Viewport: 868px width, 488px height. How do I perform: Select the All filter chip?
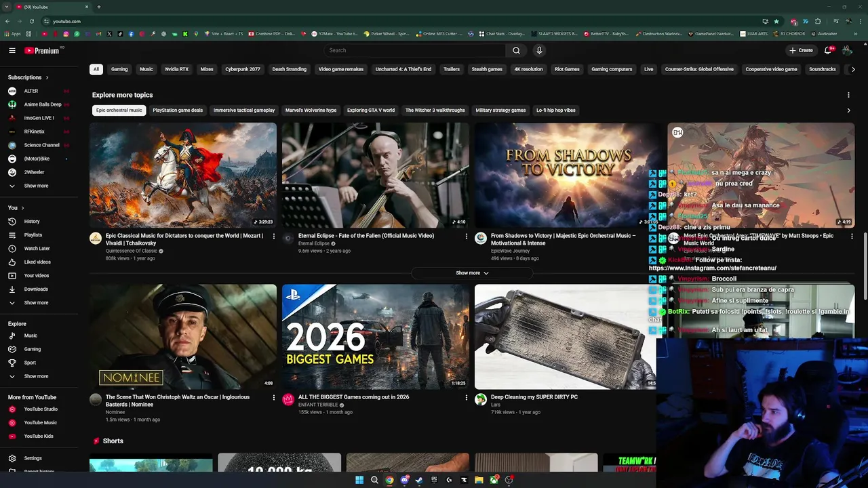(96, 69)
